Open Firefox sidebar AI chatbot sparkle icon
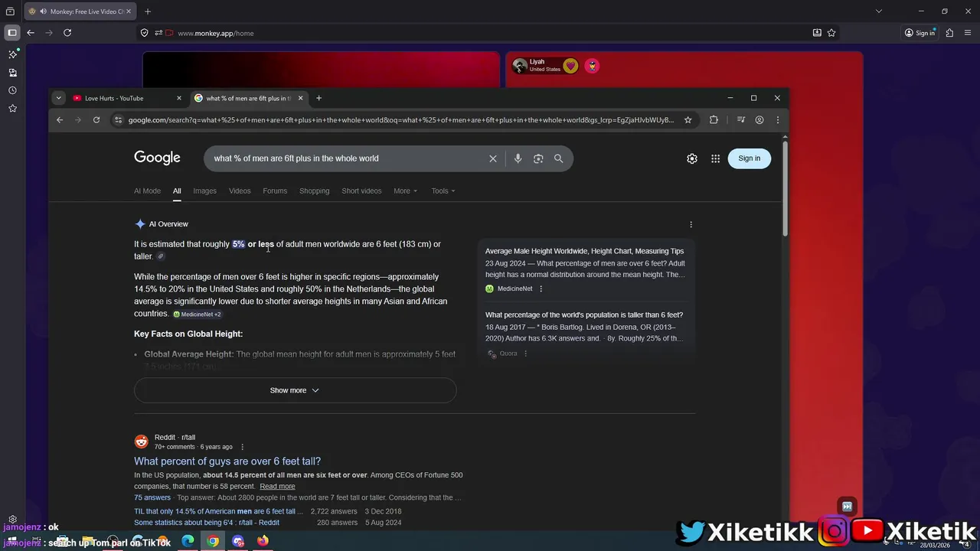Image resolution: width=980 pixels, height=551 pixels. (12, 54)
